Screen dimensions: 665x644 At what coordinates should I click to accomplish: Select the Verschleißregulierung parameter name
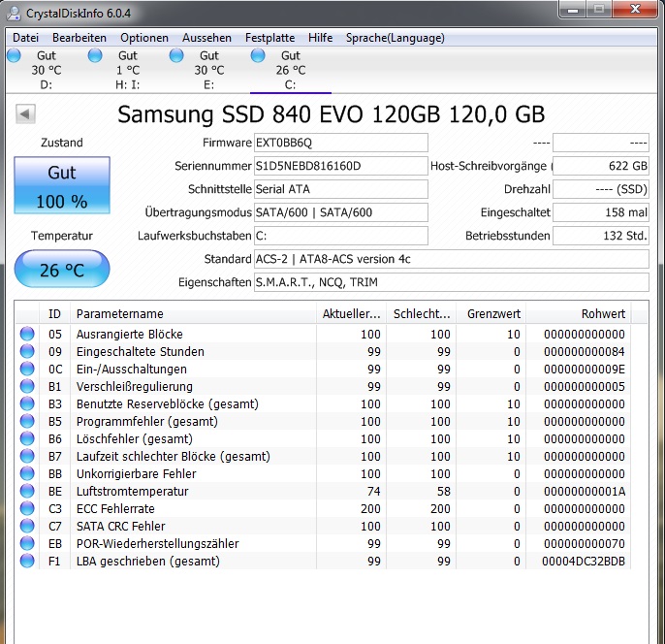135,386
